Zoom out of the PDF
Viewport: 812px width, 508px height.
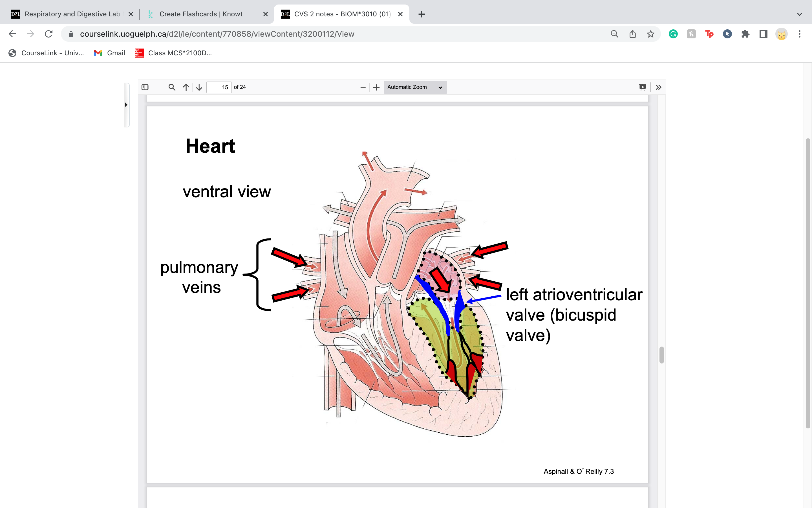point(363,87)
